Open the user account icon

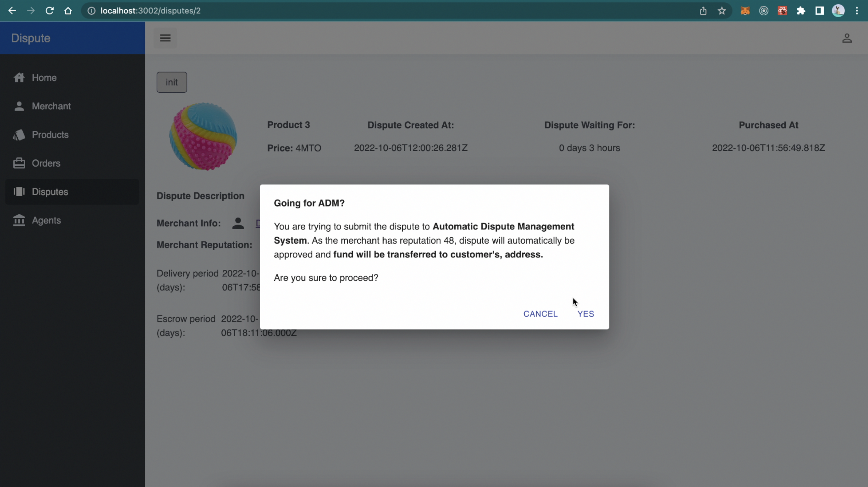pyautogui.click(x=847, y=38)
